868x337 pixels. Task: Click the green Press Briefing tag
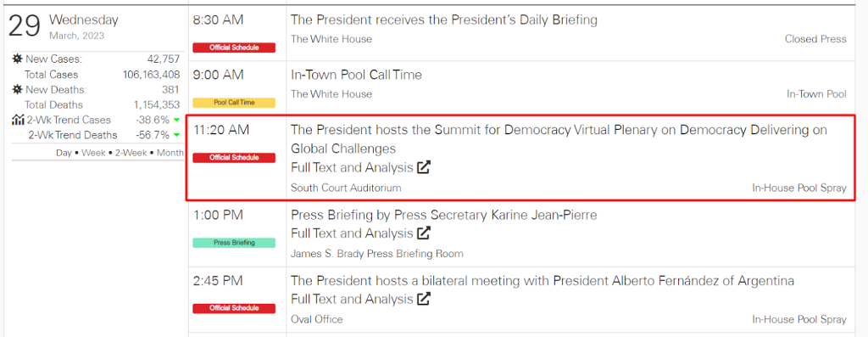click(234, 243)
